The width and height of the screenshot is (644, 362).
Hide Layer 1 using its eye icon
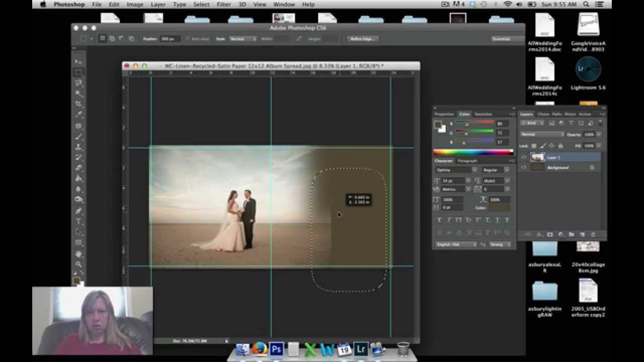click(524, 157)
